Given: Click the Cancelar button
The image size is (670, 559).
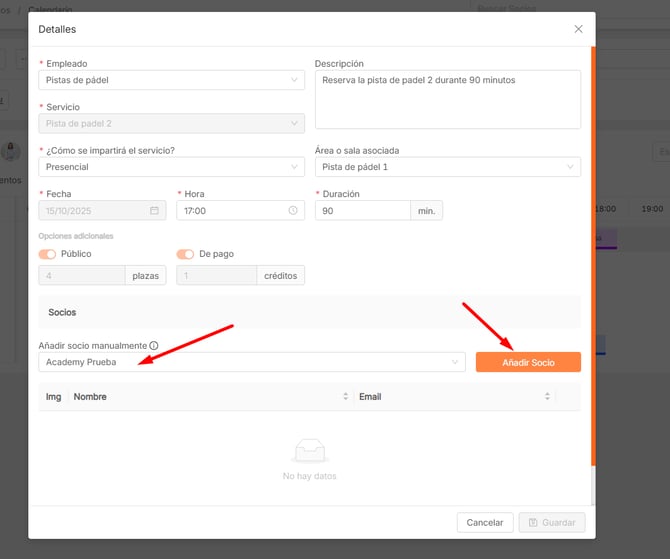Looking at the screenshot, I should 485,523.
